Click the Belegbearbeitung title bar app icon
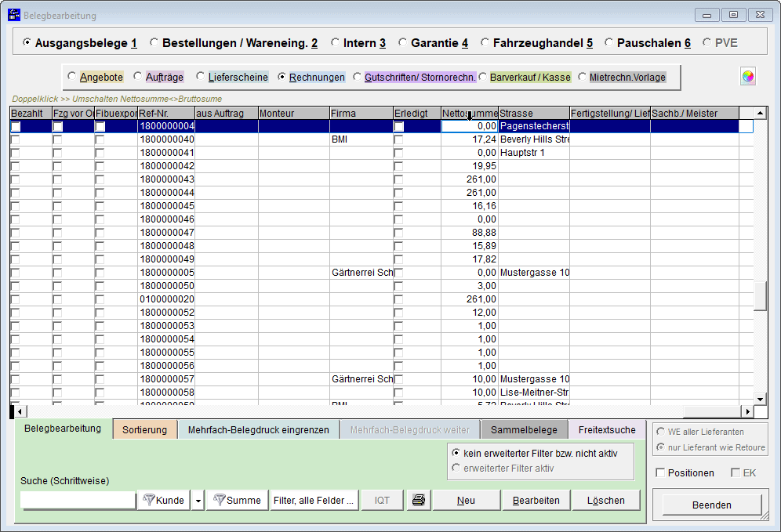The image size is (781, 532). click(14, 15)
